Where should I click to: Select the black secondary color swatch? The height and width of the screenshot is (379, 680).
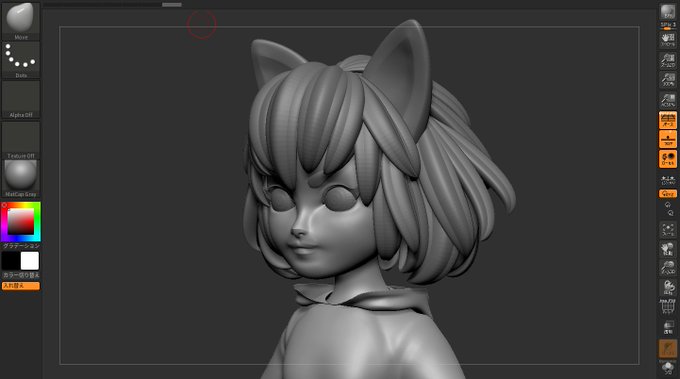(x=10, y=261)
